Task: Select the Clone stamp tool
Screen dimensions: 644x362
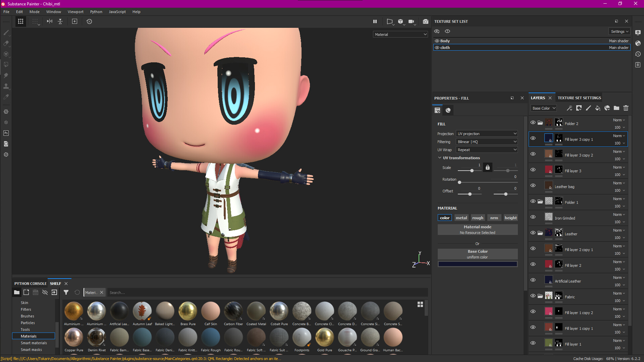Action: click(x=6, y=86)
